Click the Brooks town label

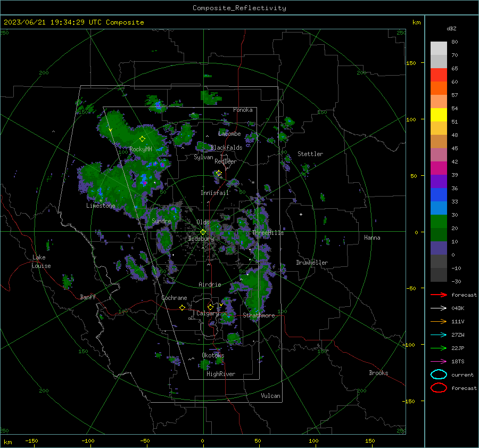(x=378, y=373)
